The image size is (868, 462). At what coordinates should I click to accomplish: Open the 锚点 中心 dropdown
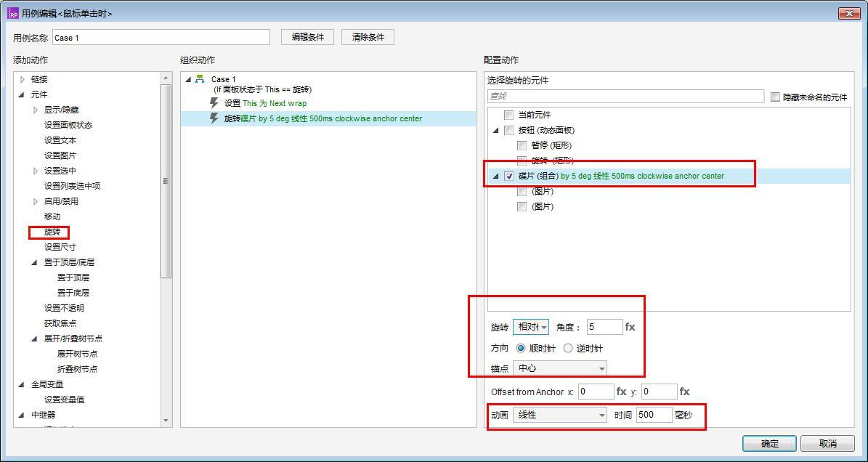[560, 368]
